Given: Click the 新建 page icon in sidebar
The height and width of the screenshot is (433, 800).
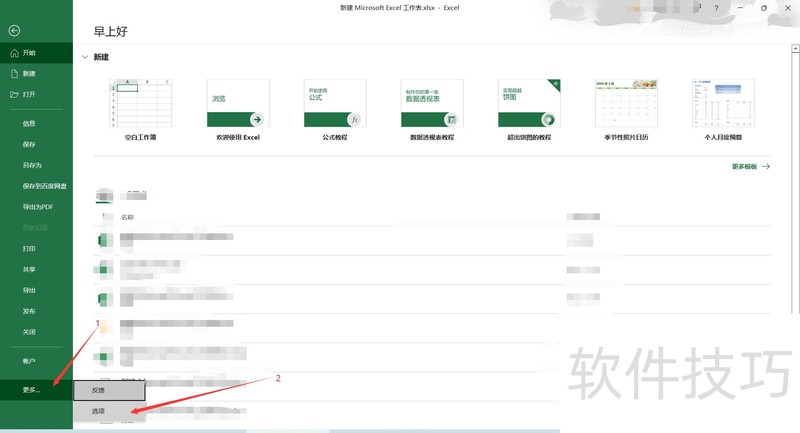Looking at the screenshot, I should click(x=14, y=73).
